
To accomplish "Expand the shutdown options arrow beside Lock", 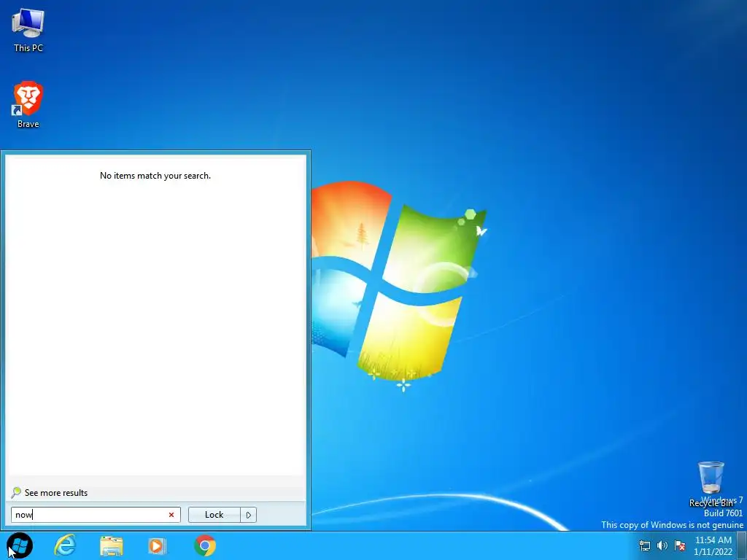I will tap(249, 515).
